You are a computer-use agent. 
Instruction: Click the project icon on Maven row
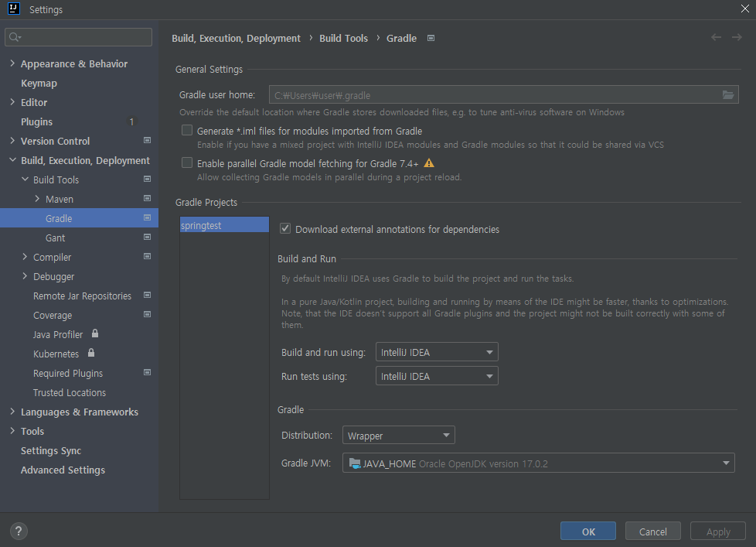148,198
